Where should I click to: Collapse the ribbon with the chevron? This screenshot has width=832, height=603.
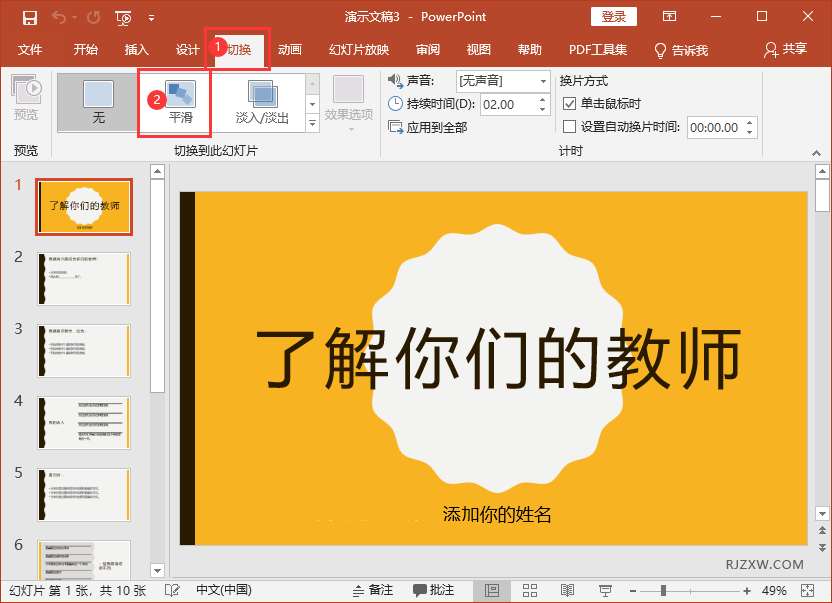pyautogui.click(x=817, y=153)
